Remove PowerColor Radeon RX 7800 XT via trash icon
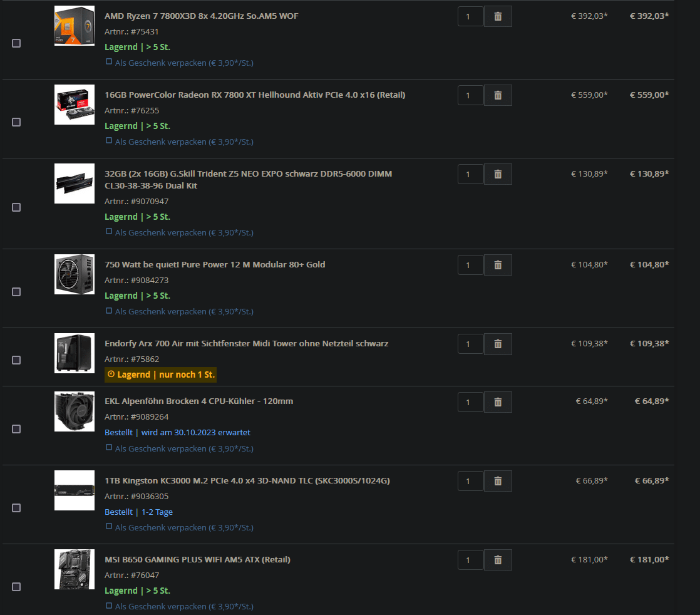This screenshot has width=700, height=615. [x=498, y=95]
